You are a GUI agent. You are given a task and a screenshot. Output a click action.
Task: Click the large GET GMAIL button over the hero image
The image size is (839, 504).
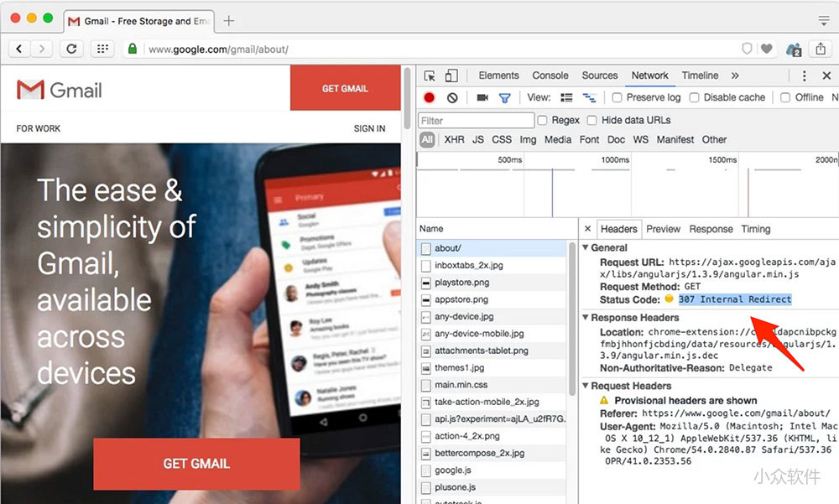point(196,464)
